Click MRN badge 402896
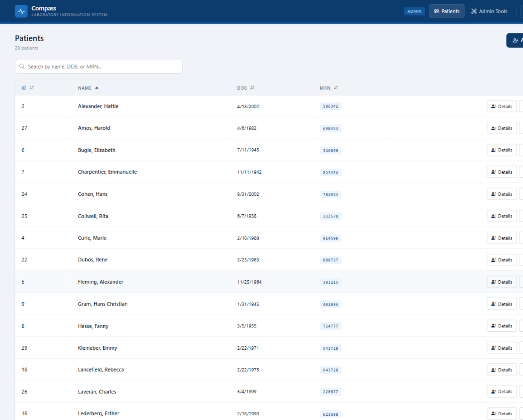The height and width of the screenshot is (420, 523). pyautogui.click(x=331, y=304)
